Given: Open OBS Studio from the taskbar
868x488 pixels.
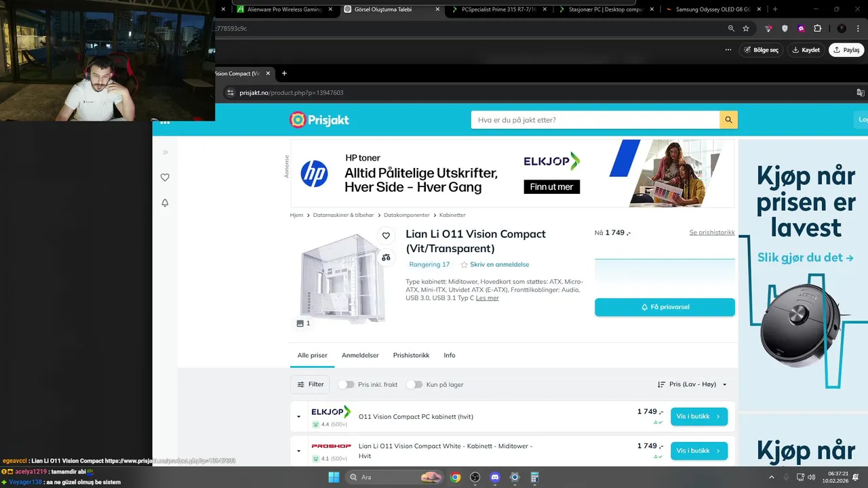Looking at the screenshot, I should (x=475, y=477).
